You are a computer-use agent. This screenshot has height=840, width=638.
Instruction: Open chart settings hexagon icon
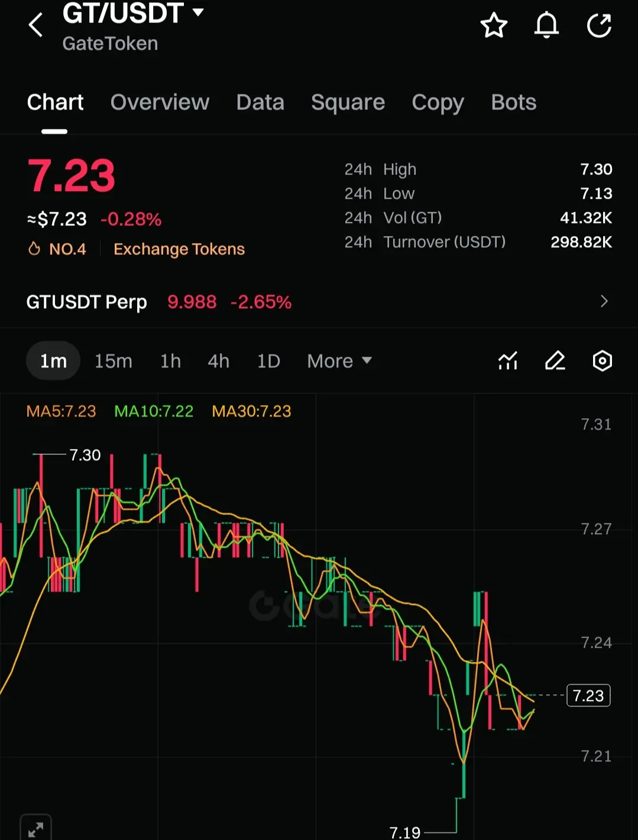[602, 360]
